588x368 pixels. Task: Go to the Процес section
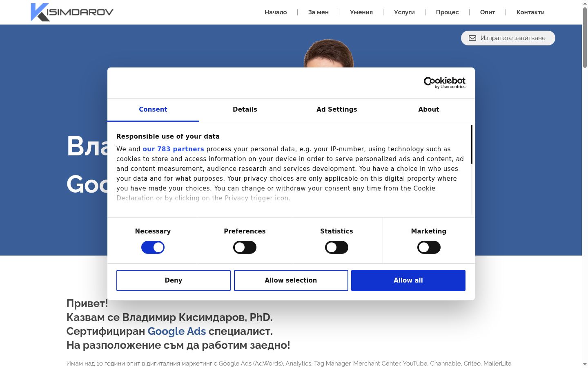pyautogui.click(x=447, y=12)
